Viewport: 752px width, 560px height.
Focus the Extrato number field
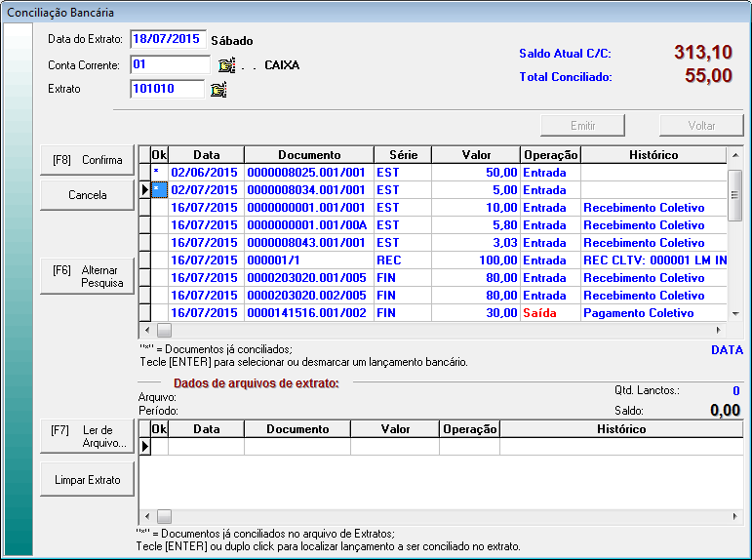click(168, 89)
